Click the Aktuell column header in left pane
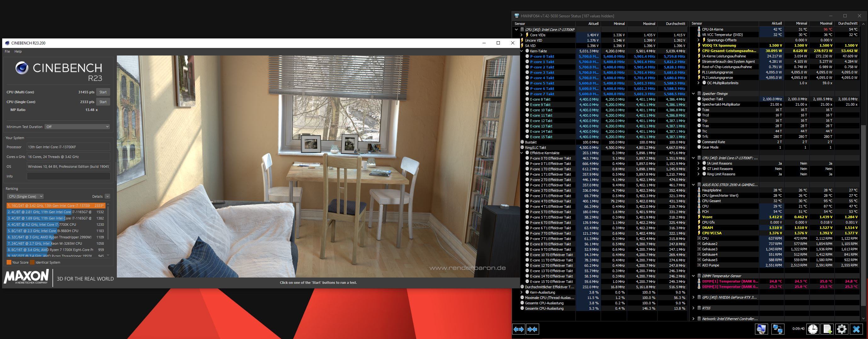This screenshot has height=339, width=868. [588, 24]
